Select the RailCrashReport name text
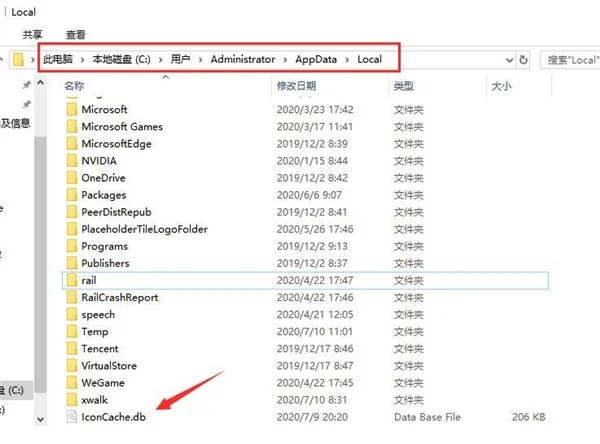600x444 pixels. (x=119, y=297)
